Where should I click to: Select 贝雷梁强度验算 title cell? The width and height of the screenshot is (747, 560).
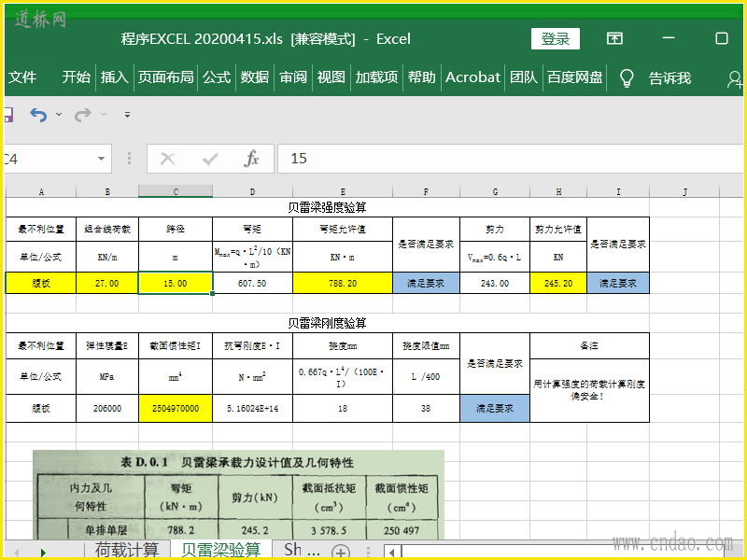(328, 207)
